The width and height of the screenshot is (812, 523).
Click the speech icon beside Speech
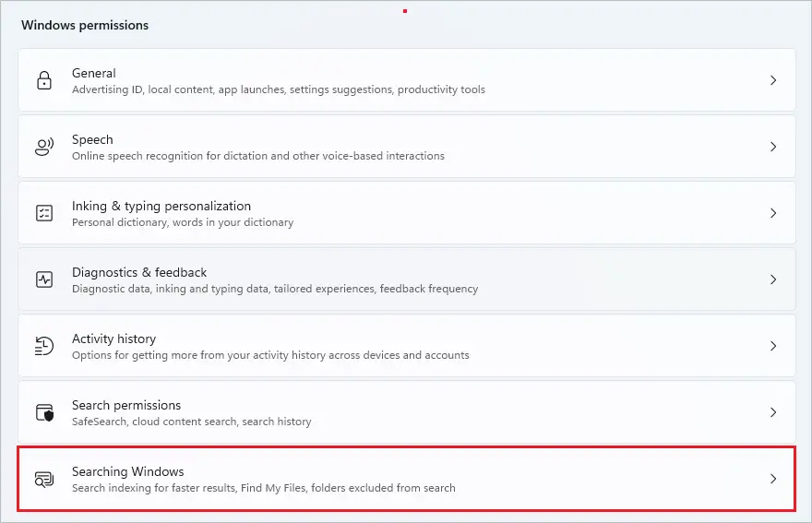click(44, 147)
